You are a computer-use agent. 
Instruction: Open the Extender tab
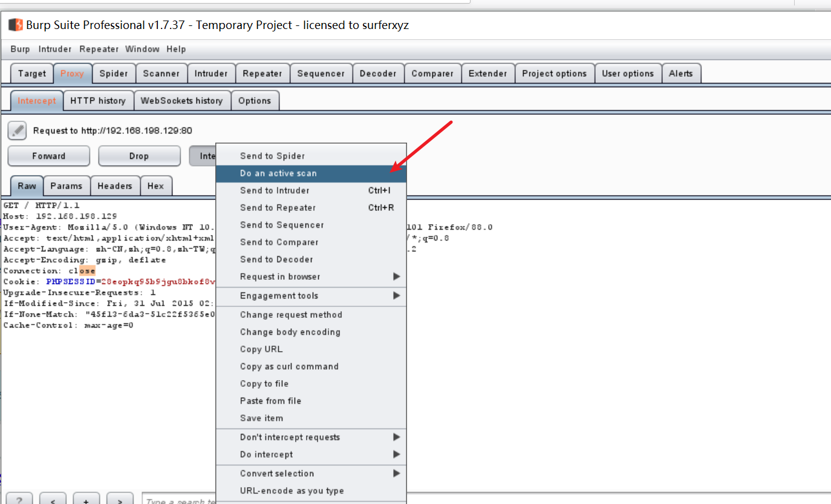coord(487,74)
